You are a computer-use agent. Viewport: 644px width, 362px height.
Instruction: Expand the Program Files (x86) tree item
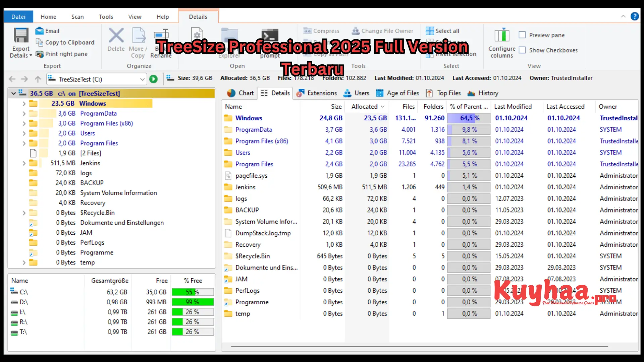pyautogui.click(x=23, y=123)
